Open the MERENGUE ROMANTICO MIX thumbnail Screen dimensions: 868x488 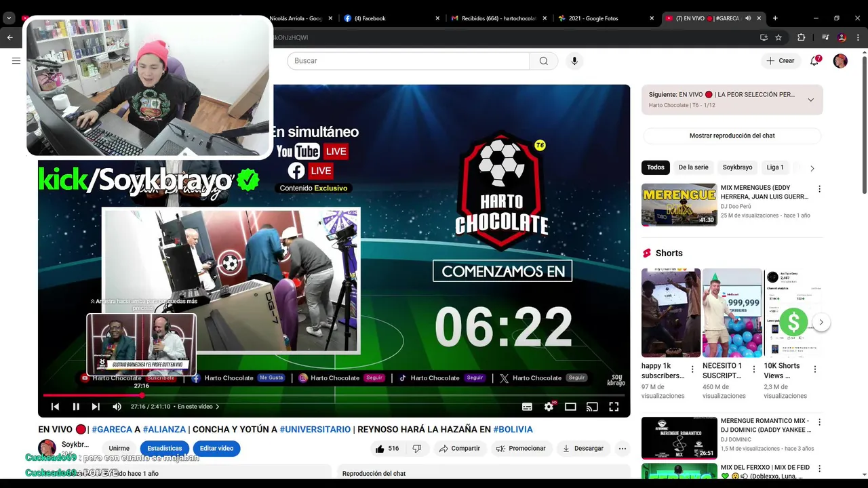pos(679,438)
